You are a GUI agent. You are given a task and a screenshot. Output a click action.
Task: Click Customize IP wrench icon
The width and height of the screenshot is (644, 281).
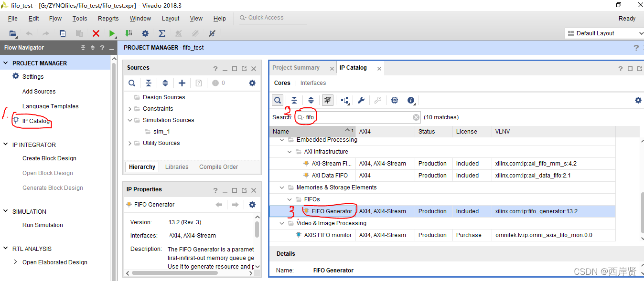click(361, 100)
